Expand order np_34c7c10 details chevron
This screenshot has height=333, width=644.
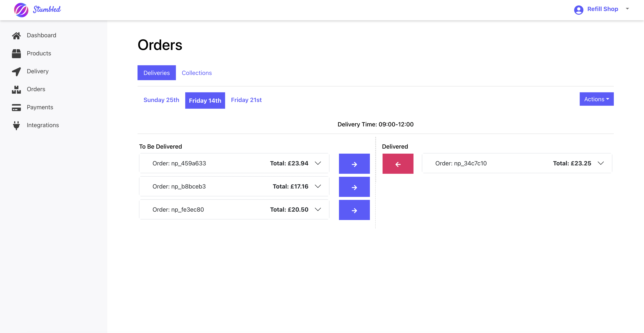coord(601,163)
